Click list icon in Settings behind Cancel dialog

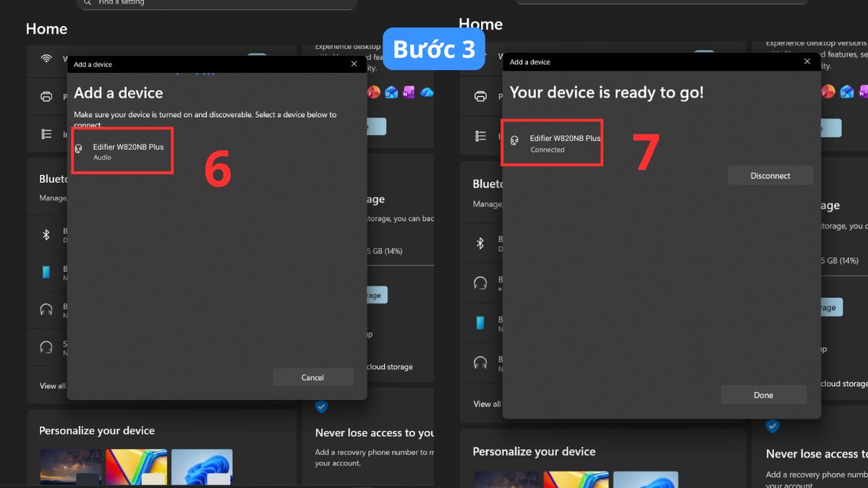tap(46, 134)
